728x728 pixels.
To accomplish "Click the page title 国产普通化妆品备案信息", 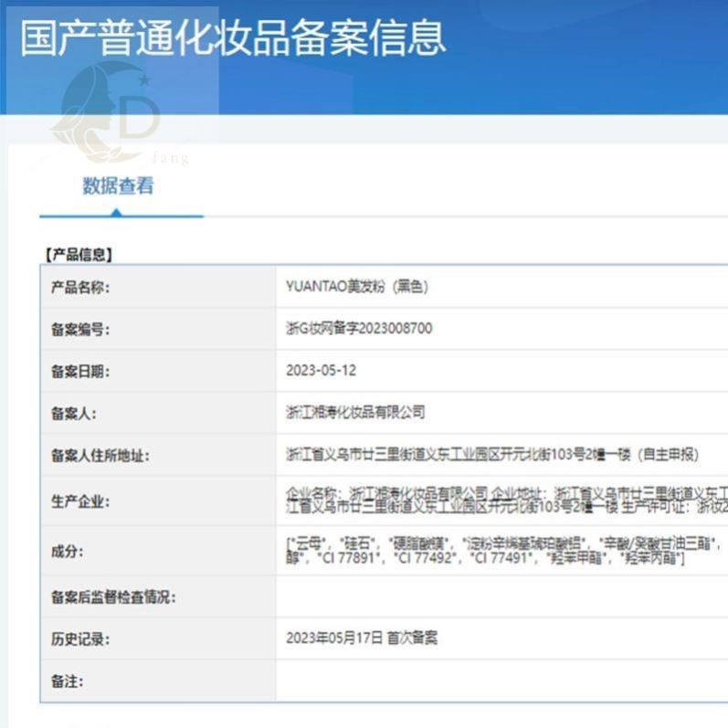I will 233,38.
